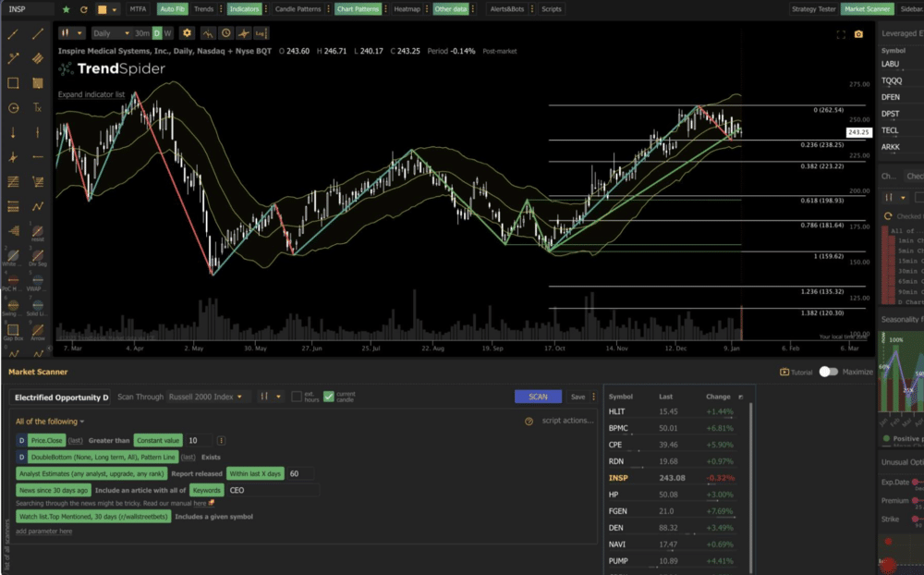Open Trends options three-dot menu

point(221,9)
